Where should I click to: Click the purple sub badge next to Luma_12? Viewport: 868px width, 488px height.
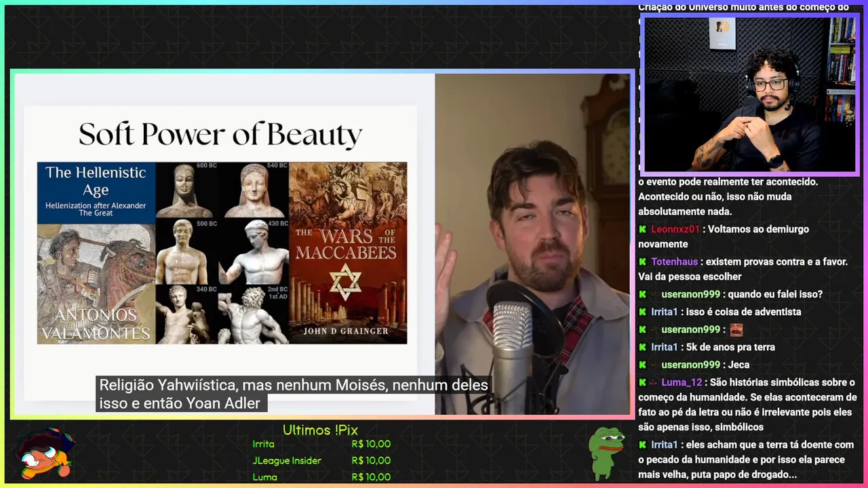tap(654, 383)
